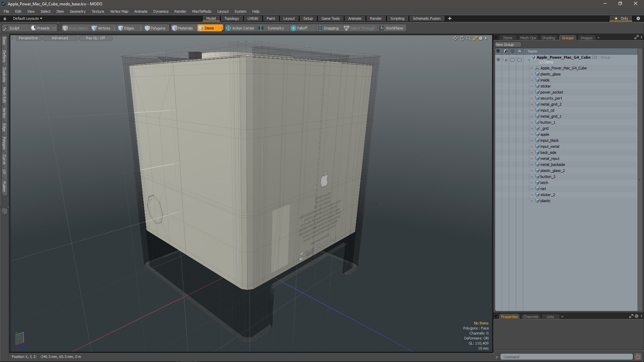Open the Mesh Edit vertical sidebar tab
Screen dimensions: 644x362
[4, 95]
